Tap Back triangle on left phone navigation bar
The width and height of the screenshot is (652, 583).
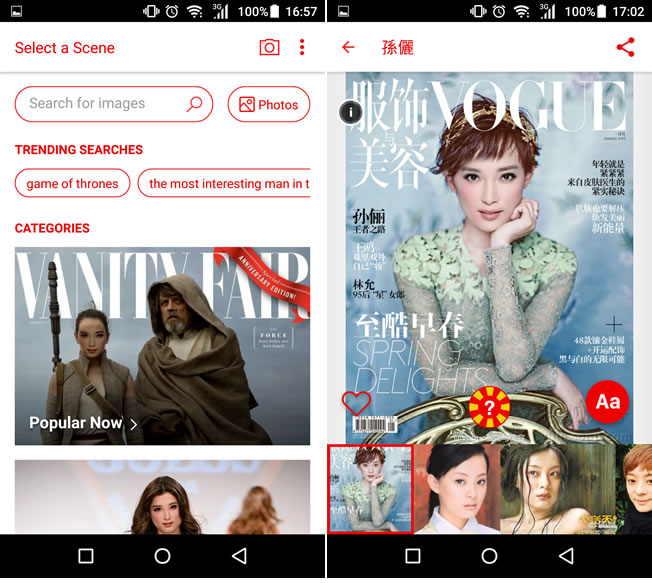click(x=240, y=556)
